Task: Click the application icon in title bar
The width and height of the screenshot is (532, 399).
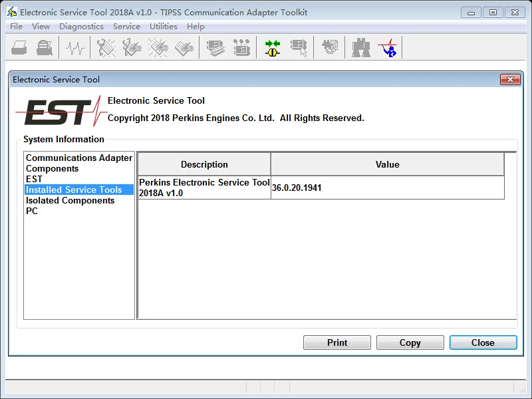Action: pyautogui.click(x=12, y=12)
